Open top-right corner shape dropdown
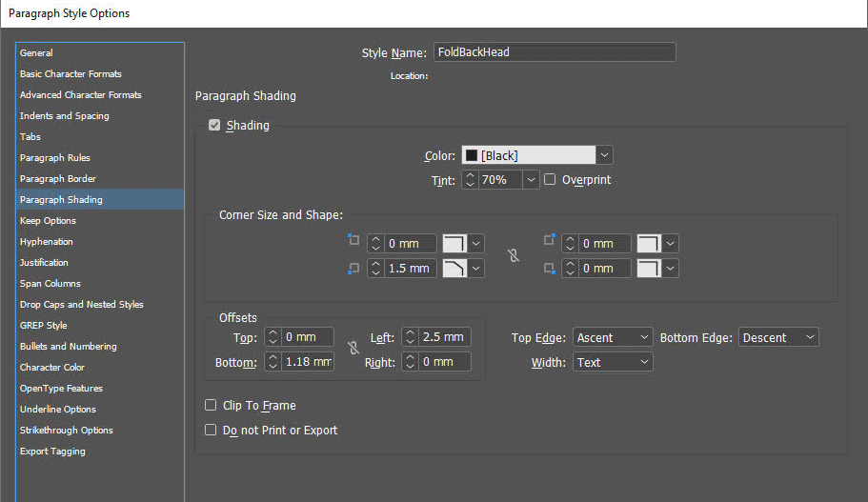The height and width of the screenshot is (502, 868). [x=671, y=244]
